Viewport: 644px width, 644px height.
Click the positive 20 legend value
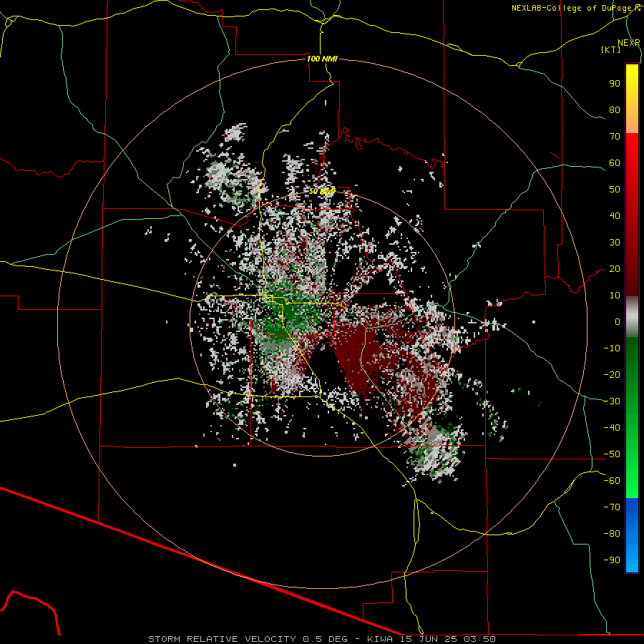tap(615, 268)
